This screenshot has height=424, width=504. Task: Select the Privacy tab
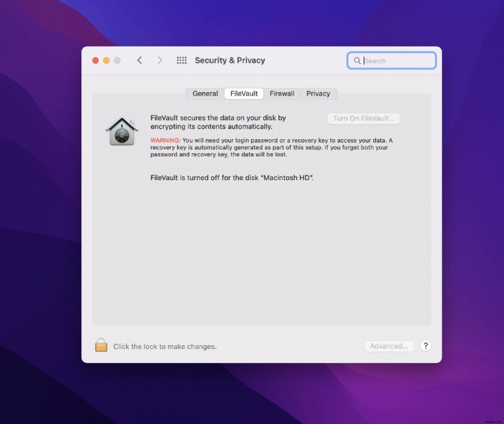click(x=319, y=93)
